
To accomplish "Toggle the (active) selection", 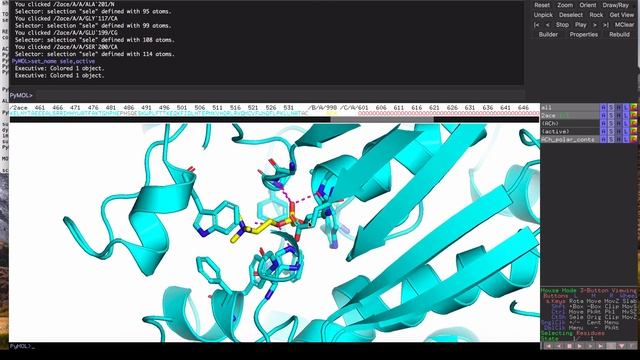I will point(570,131).
